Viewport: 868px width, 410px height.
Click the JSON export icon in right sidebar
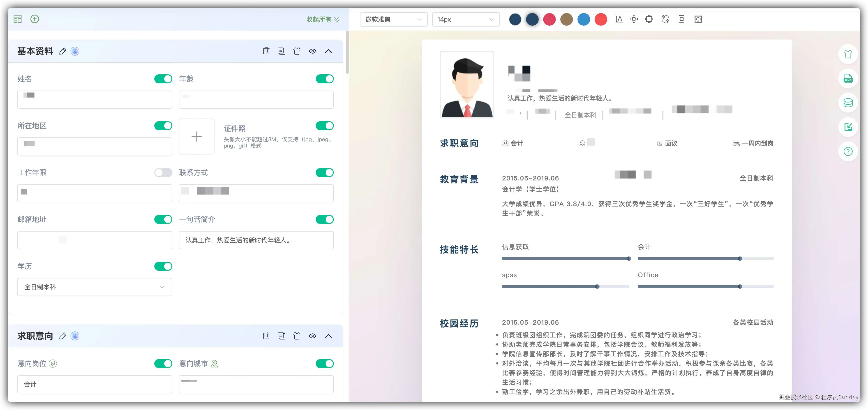point(848,78)
